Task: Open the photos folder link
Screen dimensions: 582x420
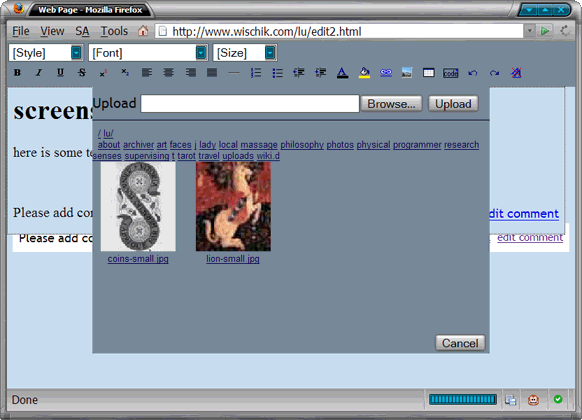Action: pyautogui.click(x=340, y=145)
